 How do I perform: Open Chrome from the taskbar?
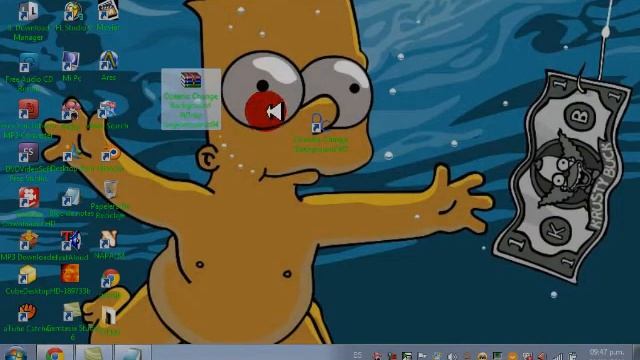[55, 353]
